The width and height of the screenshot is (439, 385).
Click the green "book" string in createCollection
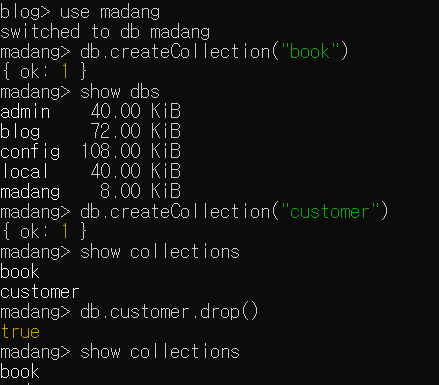(310, 52)
